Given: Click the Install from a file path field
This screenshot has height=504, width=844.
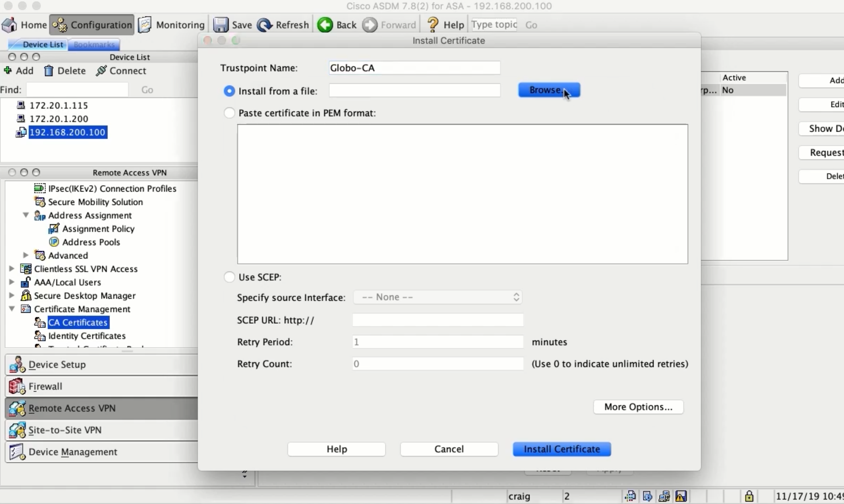Looking at the screenshot, I should click(x=414, y=90).
